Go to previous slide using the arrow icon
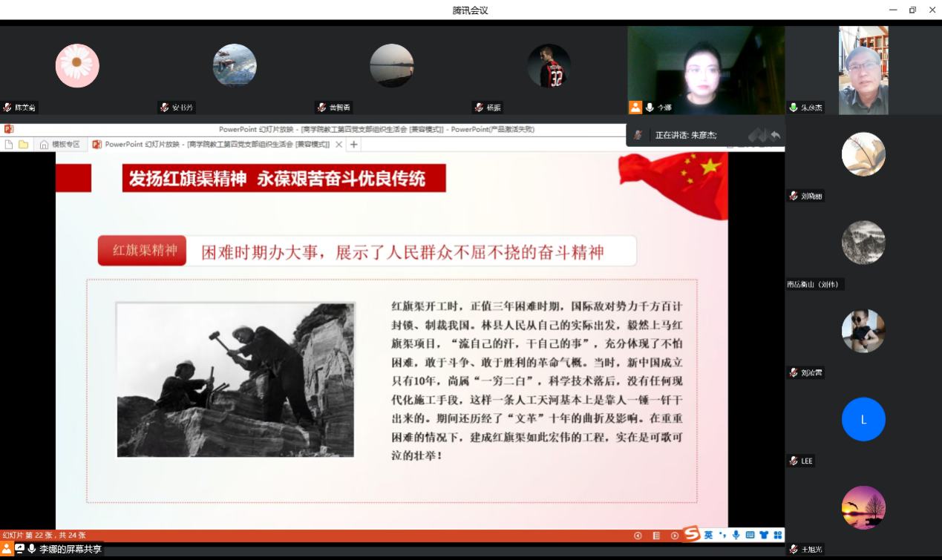Viewport: 942px width, 560px height. coord(638,536)
